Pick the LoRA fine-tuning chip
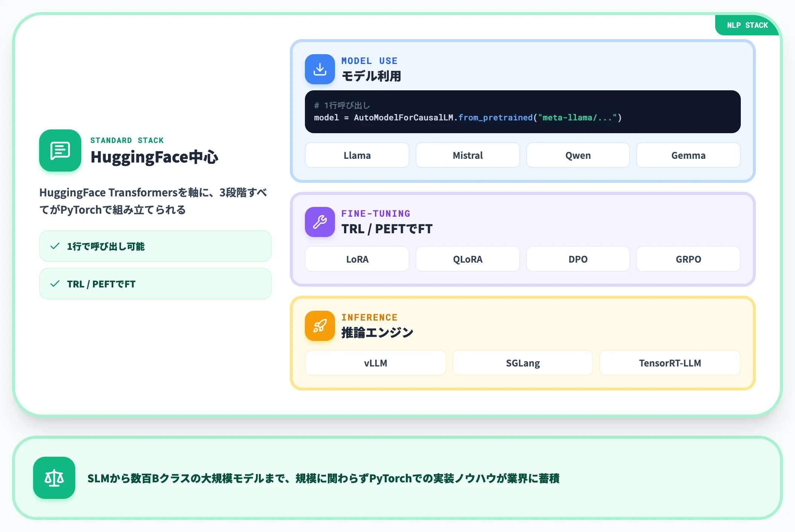This screenshot has width=795, height=532. point(357,259)
